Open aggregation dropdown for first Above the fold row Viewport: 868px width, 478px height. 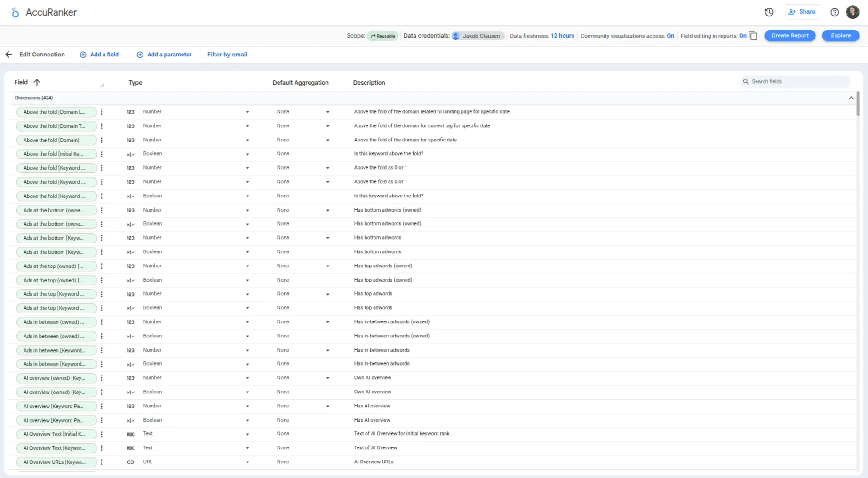point(328,112)
